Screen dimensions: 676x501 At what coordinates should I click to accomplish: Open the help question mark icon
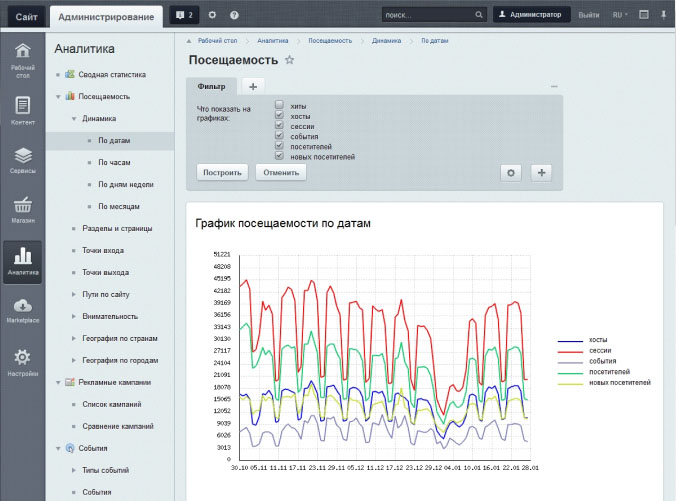pyautogui.click(x=233, y=15)
